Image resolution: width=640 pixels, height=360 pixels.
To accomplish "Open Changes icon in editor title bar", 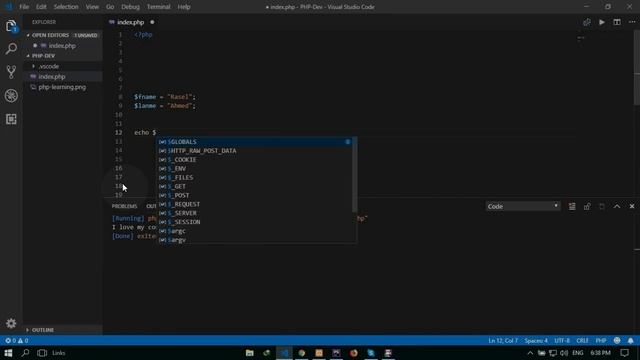I will tap(587, 22).
